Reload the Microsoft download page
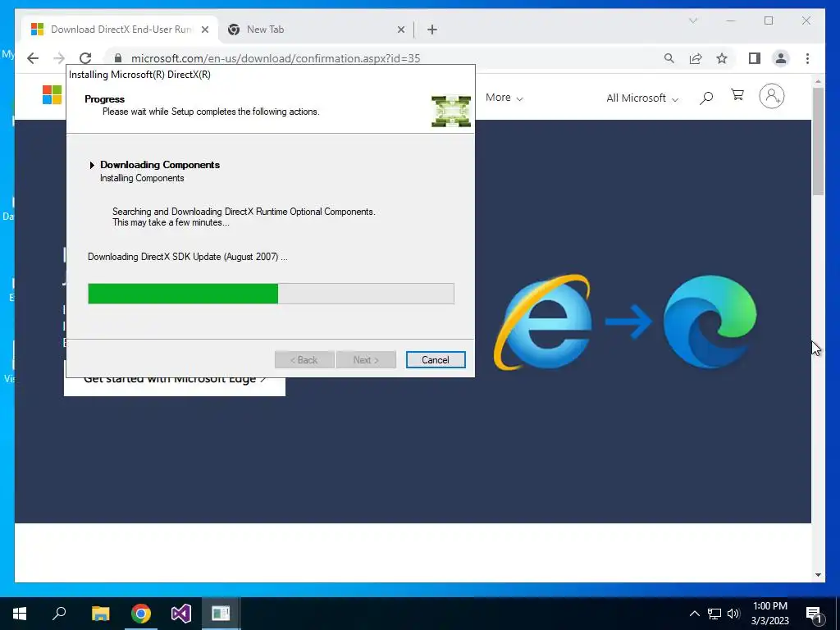This screenshot has height=630, width=840. [x=85, y=58]
